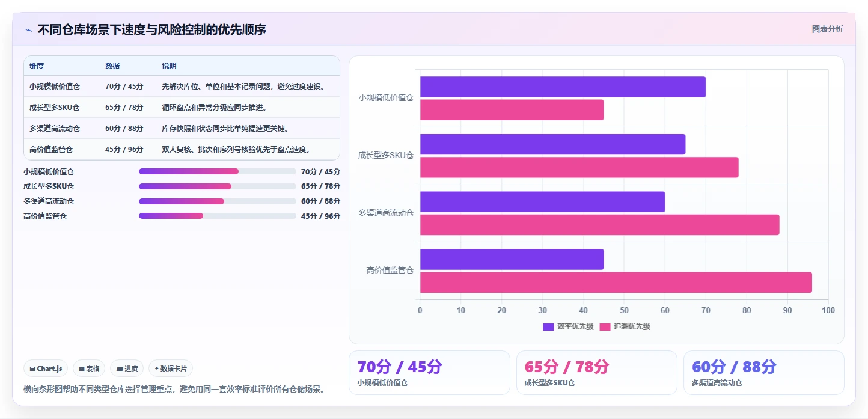
Task: Click the 成长型多SKU仓 progress bar
Action: [x=217, y=186]
